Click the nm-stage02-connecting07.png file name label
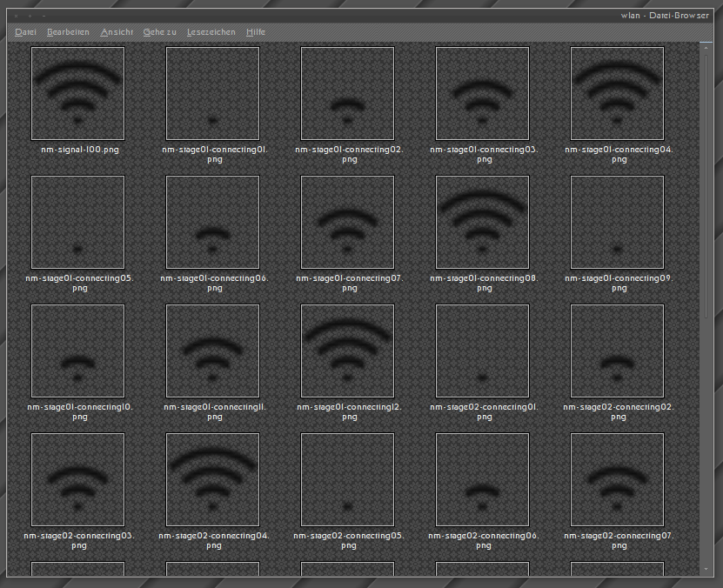This screenshot has height=588, width=723. pyautogui.click(x=619, y=540)
